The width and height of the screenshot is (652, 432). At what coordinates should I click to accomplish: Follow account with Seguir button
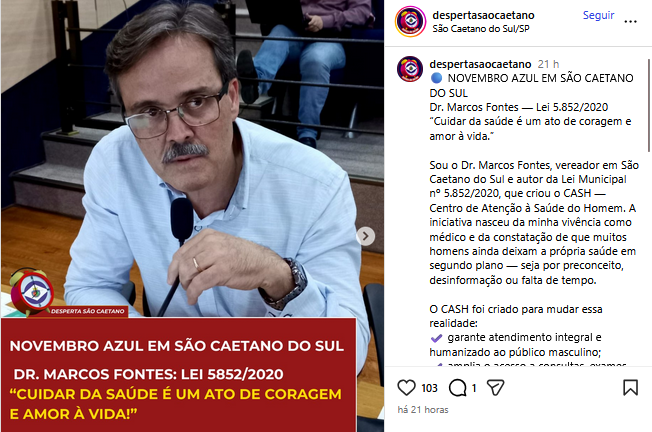coord(598,15)
